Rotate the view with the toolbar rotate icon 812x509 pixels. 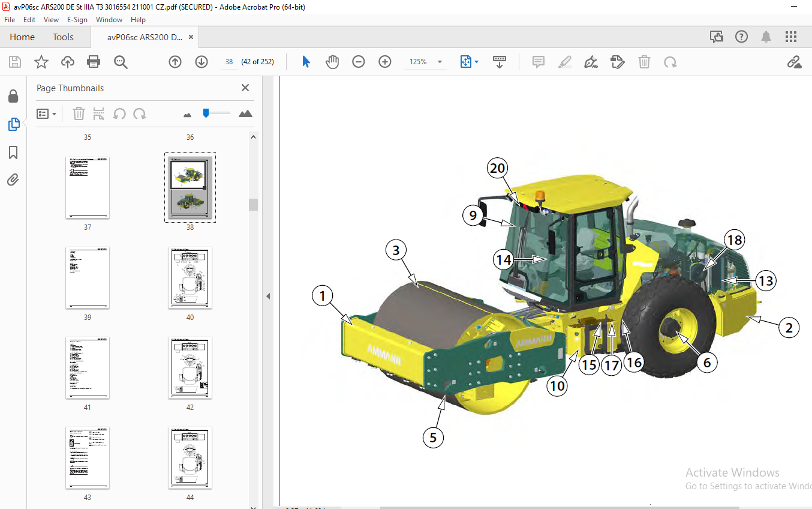(670, 62)
